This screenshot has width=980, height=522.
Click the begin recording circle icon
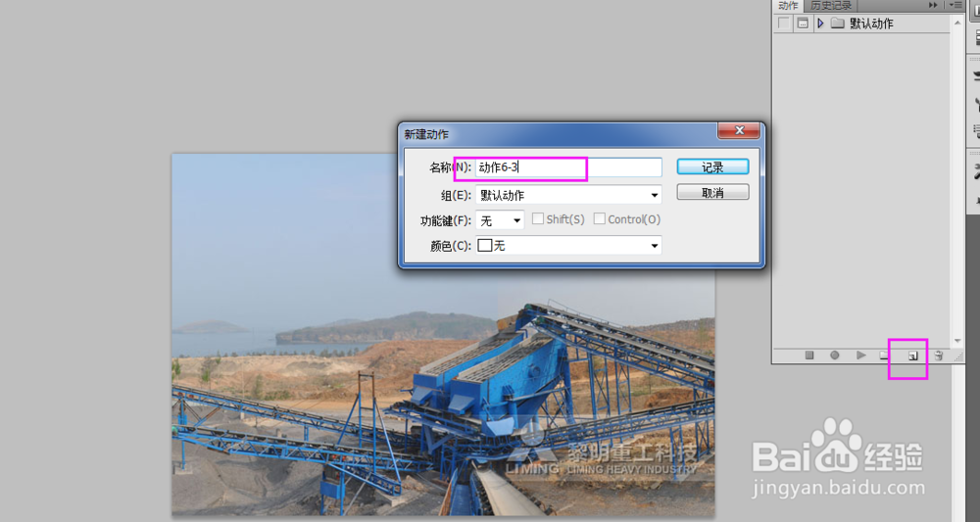click(834, 356)
